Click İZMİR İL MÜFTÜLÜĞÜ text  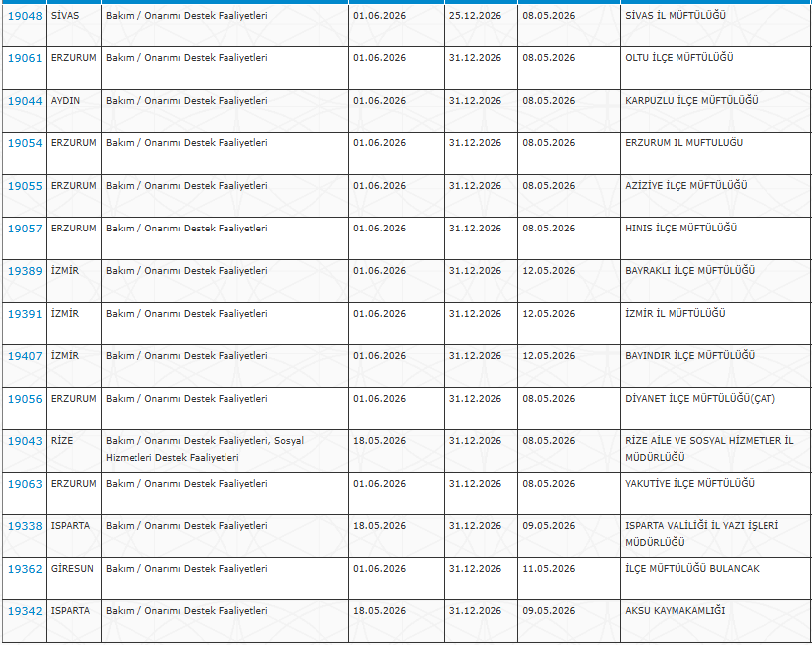(676, 313)
